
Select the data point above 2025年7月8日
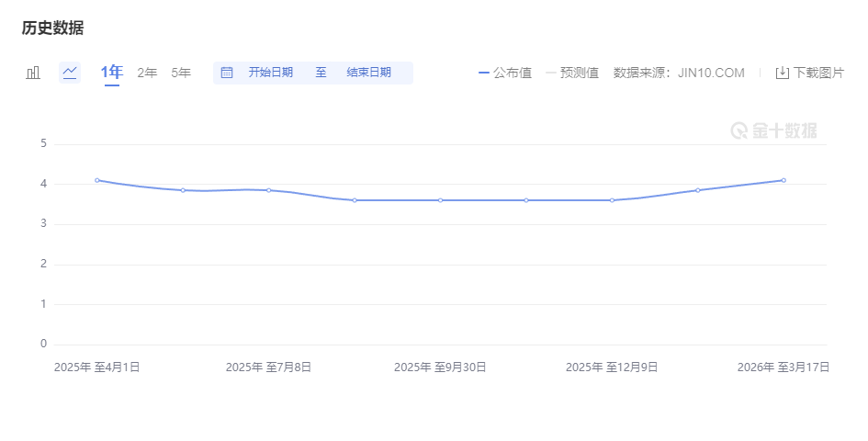pyautogui.click(x=268, y=190)
